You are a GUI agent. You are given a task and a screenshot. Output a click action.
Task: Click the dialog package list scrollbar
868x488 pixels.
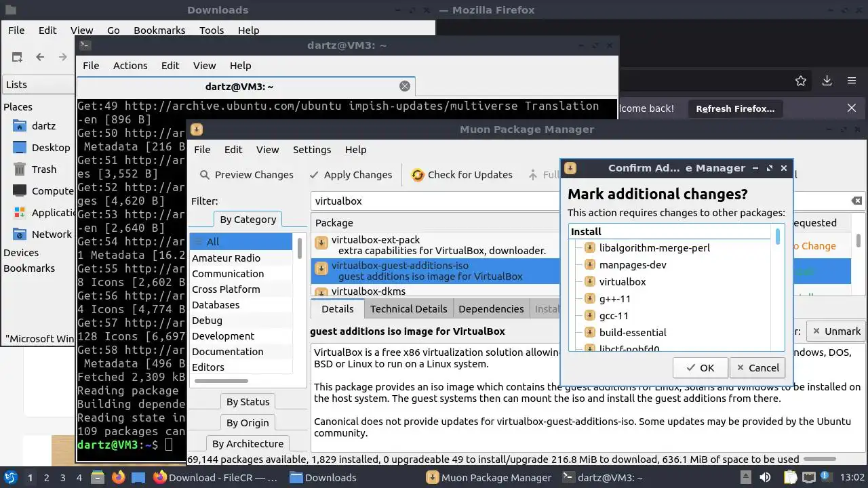(x=778, y=236)
